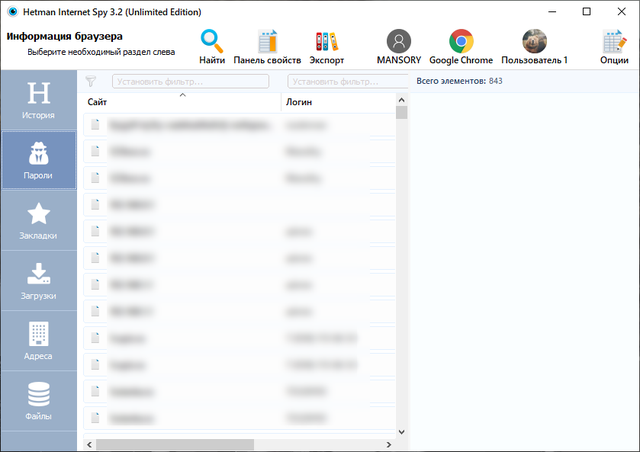This screenshot has height=452, width=640.
Task: Click the Логин column filter field
Action: click(x=335, y=81)
